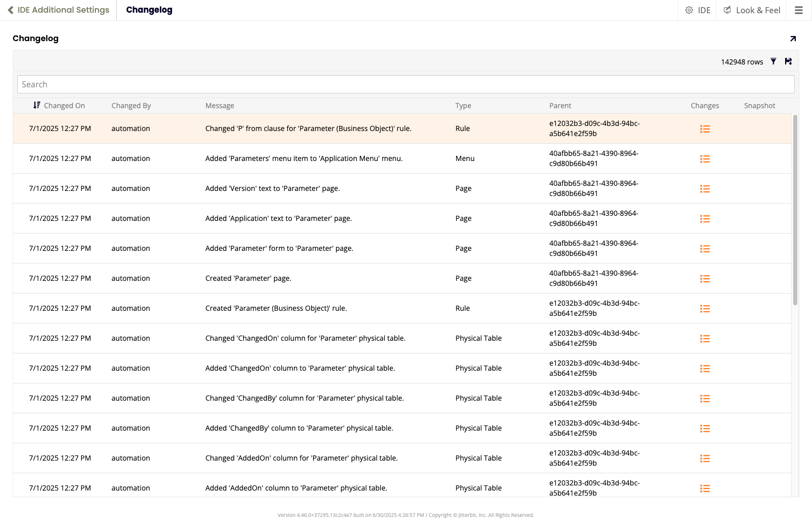
Task: Sort by the Changed On column header
Action: (64, 106)
